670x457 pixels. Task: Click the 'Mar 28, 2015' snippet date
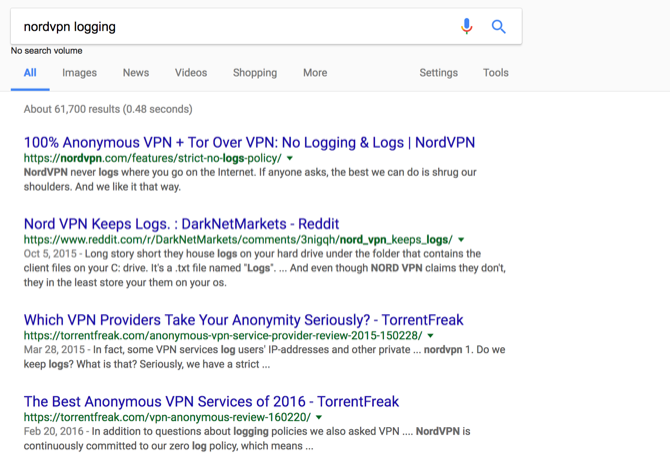click(54, 350)
